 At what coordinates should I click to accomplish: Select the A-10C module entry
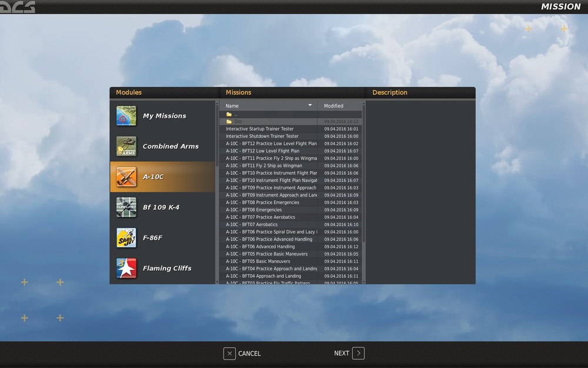point(162,177)
